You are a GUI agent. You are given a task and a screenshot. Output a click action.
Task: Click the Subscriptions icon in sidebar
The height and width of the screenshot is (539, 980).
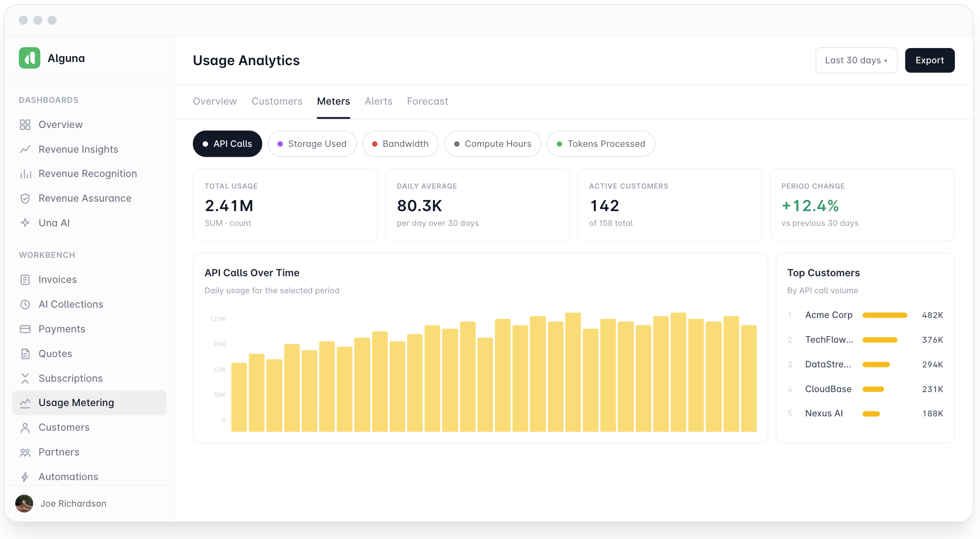pos(25,378)
